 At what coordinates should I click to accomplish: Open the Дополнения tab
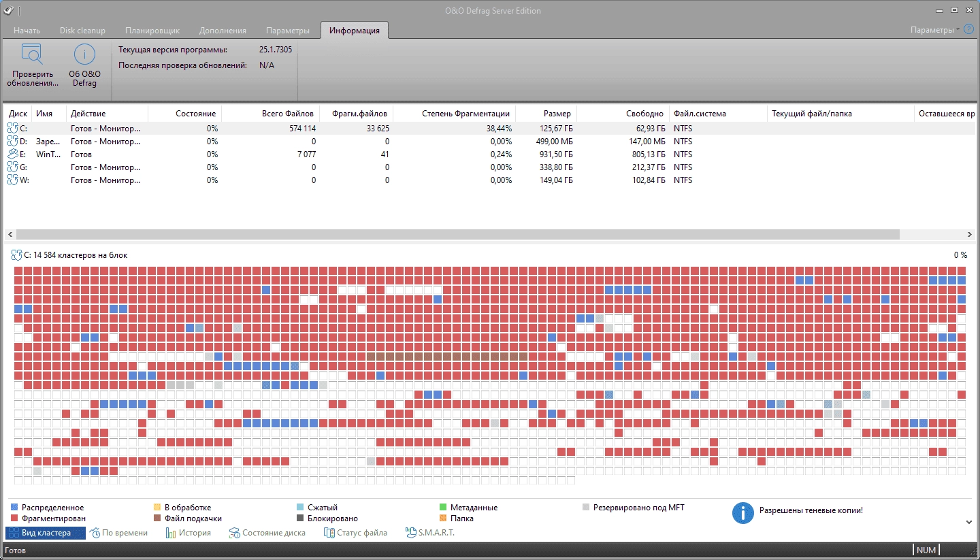pos(223,31)
